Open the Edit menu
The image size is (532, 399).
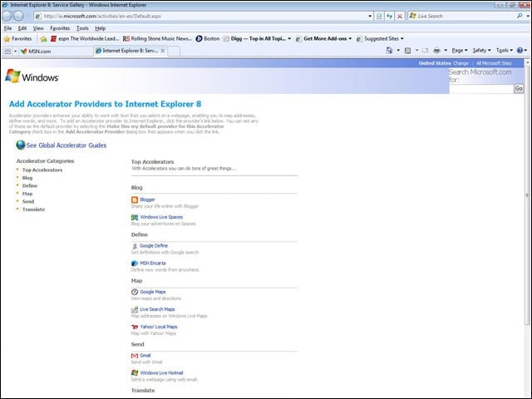pos(22,28)
